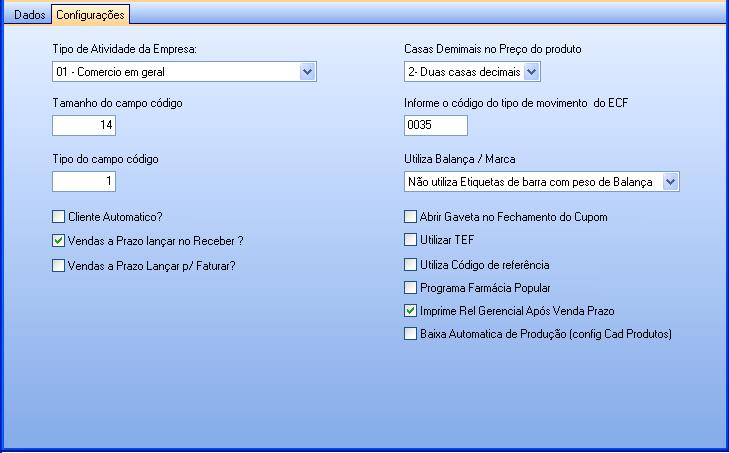Check Utiliza Código de referência
729x453 pixels.
(x=410, y=265)
